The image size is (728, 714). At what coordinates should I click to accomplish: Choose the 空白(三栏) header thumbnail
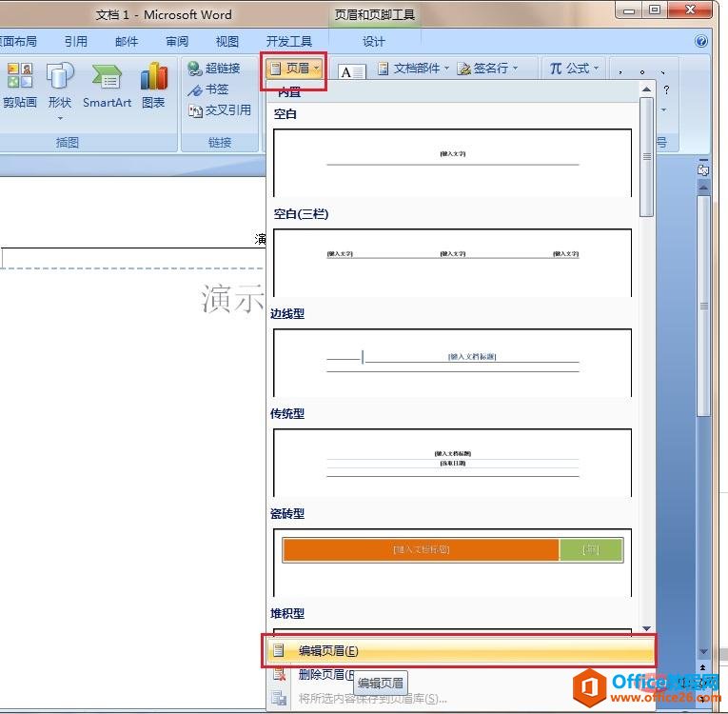pyautogui.click(x=453, y=263)
